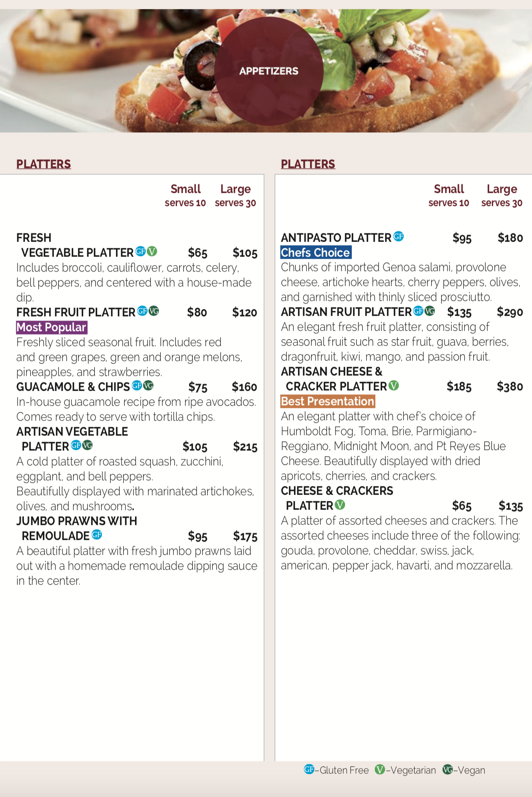The width and height of the screenshot is (532, 797).
Task: Click vegetarian icon beside Fresh Vegetable Platter
Action: pyautogui.click(x=152, y=251)
